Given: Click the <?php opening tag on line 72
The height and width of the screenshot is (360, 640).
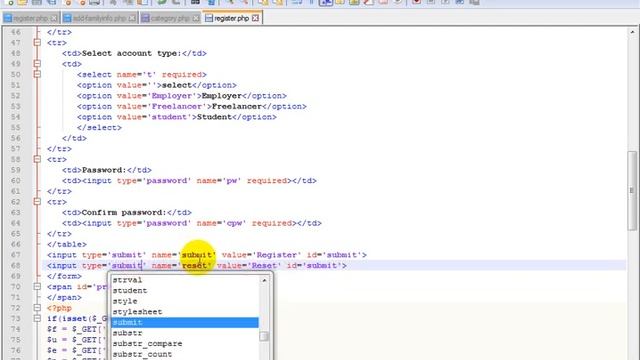Looking at the screenshot, I should click(x=60, y=308).
